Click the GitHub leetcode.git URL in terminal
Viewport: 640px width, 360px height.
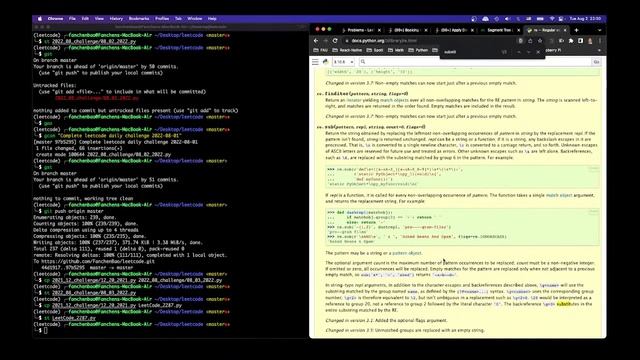point(98,262)
